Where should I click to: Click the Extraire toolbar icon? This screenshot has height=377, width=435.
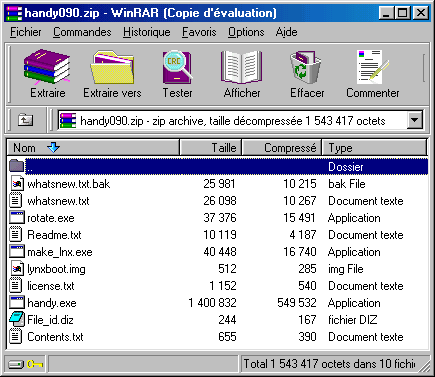pos(47,67)
